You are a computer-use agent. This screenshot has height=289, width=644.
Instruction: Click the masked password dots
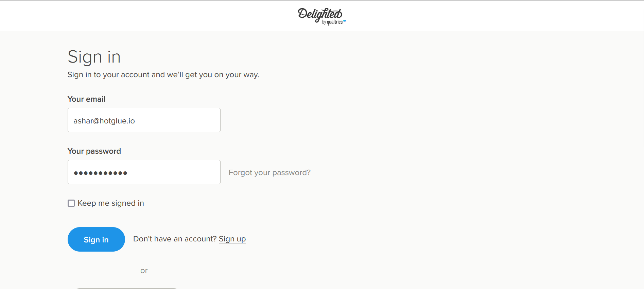pyautogui.click(x=101, y=173)
